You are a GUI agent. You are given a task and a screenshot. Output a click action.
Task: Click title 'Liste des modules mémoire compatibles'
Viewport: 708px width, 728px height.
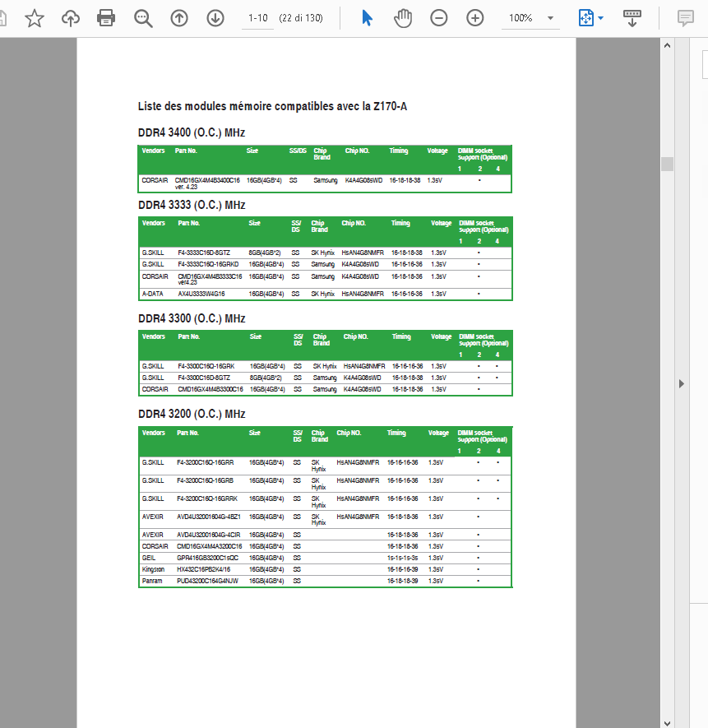pos(236,106)
